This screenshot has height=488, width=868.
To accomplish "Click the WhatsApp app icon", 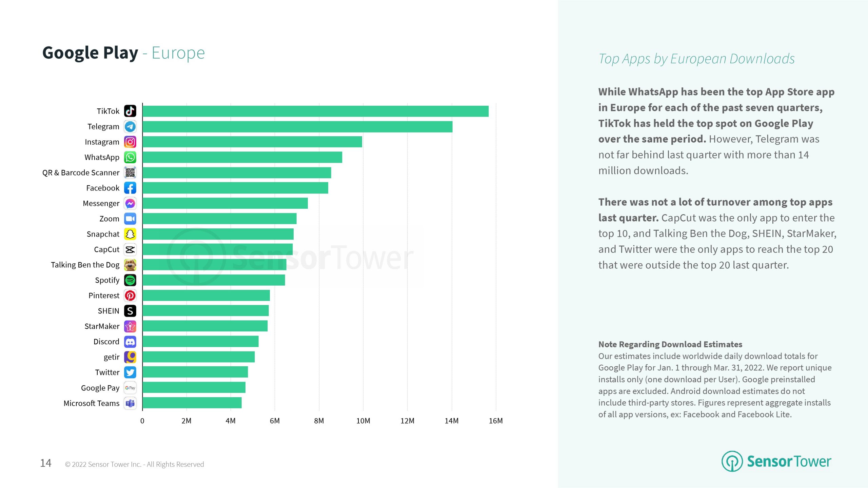I will click(x=130, y=157).
